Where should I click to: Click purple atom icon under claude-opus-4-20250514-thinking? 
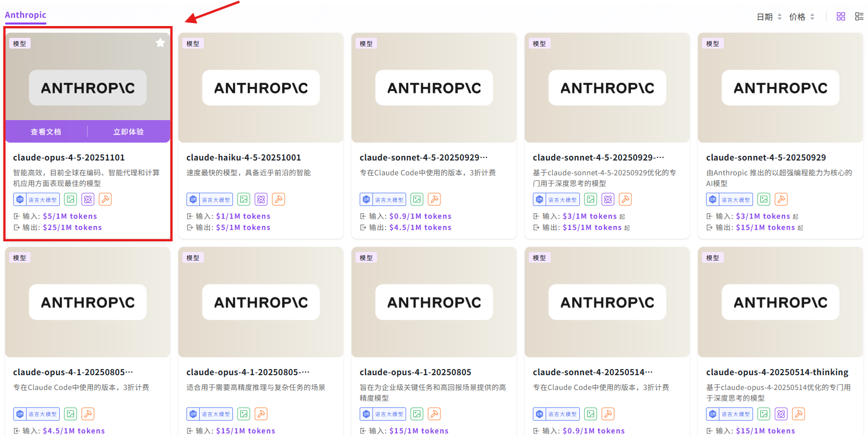(x=781, y=414)
